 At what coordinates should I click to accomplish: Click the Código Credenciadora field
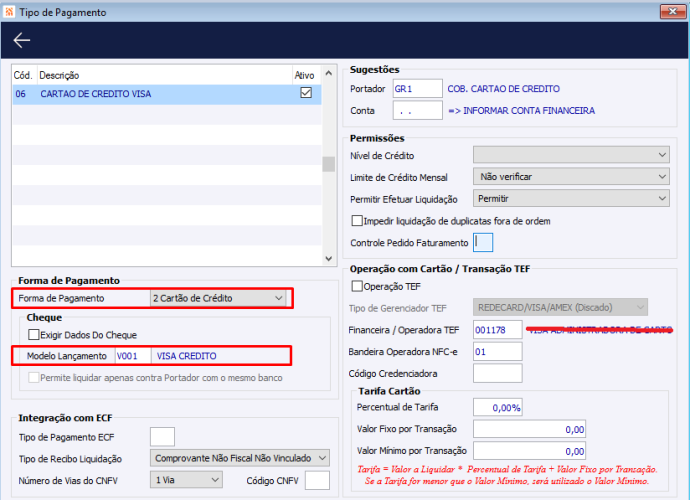[x=498, y=373]
